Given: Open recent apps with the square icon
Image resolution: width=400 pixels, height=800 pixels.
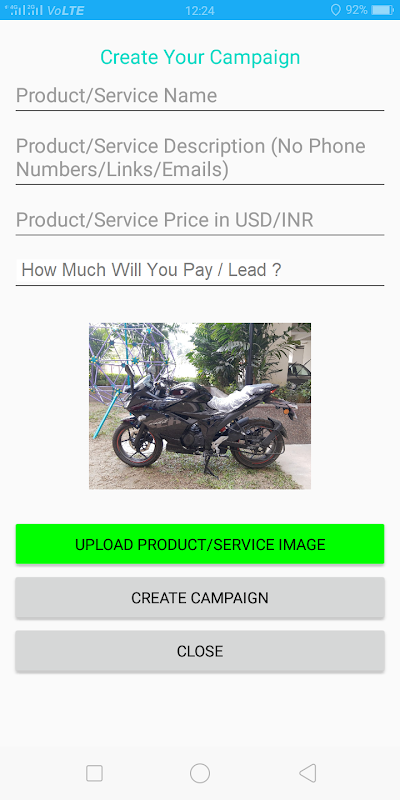Looking at the screenshot, I should [94, 773].
